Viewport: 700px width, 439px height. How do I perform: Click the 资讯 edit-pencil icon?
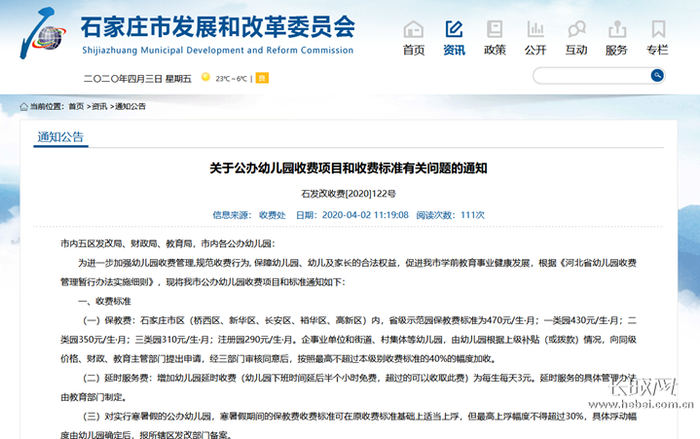[x=454, y=29]
